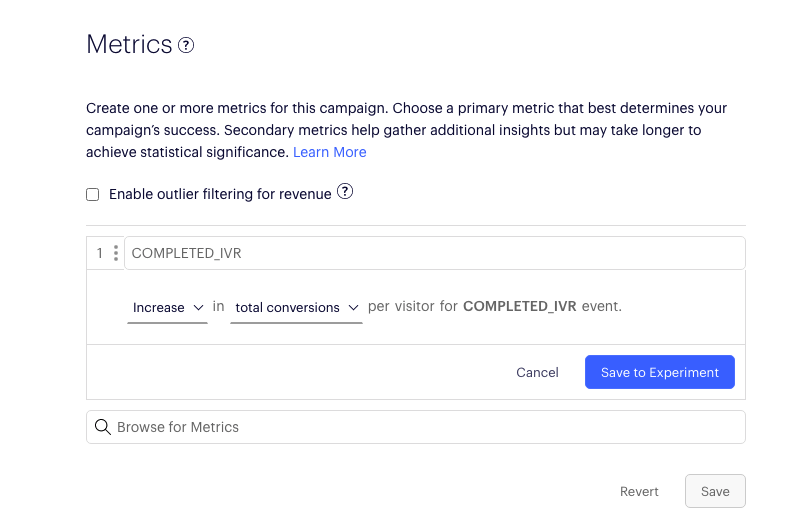Click the bold COMPLETED_IVR event text
Screen dimensions: 807x530
[519, 306]
